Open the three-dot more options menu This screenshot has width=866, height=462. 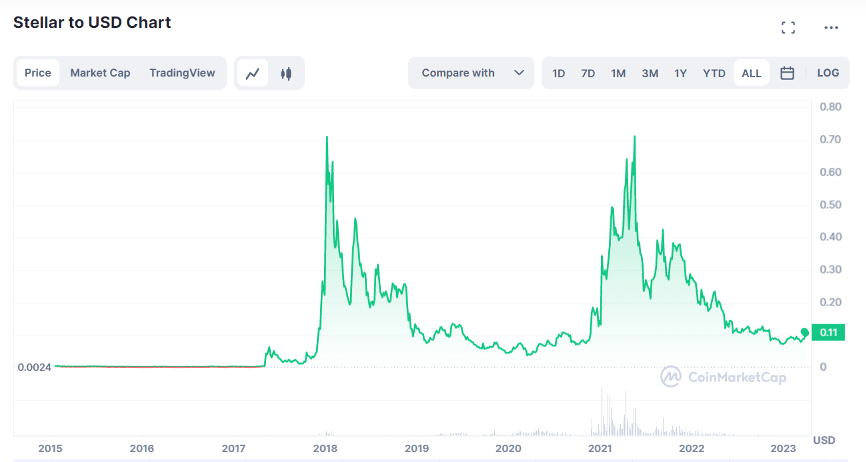[x=831, y=28]
